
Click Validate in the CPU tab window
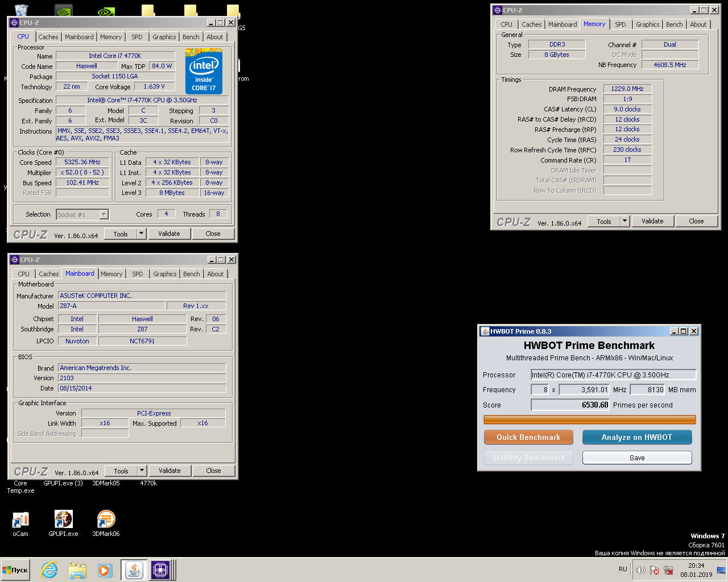[169, 234]
